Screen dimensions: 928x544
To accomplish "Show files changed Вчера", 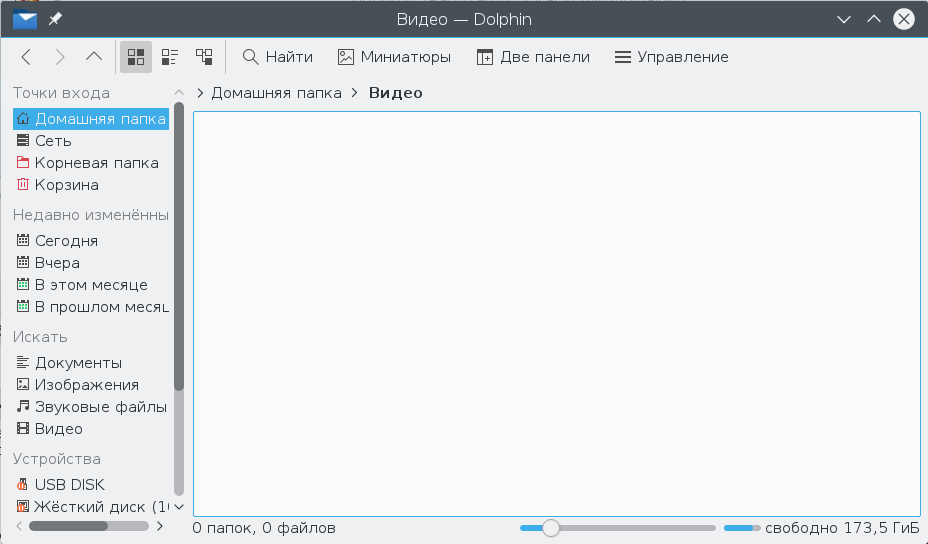I will [x=91, y=262].
